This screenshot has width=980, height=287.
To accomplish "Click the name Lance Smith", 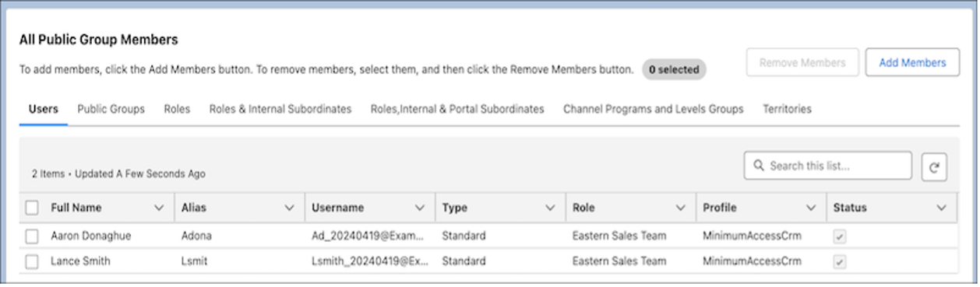I will pyautogui.click(x=80, y=262).
